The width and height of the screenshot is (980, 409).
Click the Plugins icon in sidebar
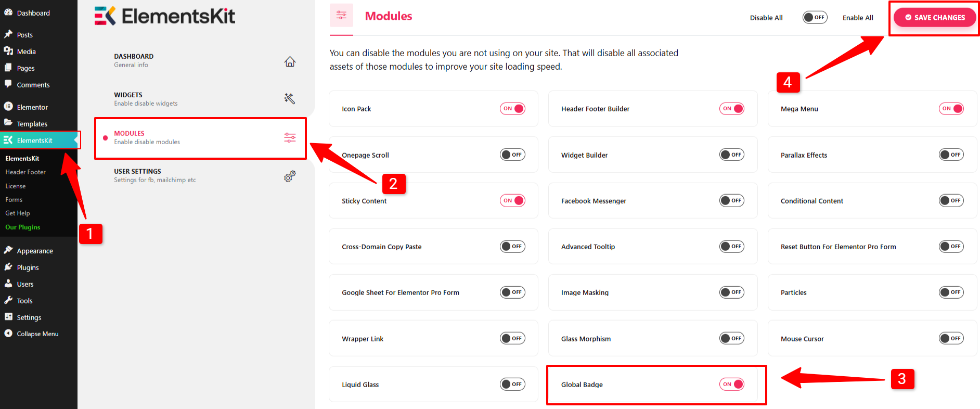click(x=8, y=267)
